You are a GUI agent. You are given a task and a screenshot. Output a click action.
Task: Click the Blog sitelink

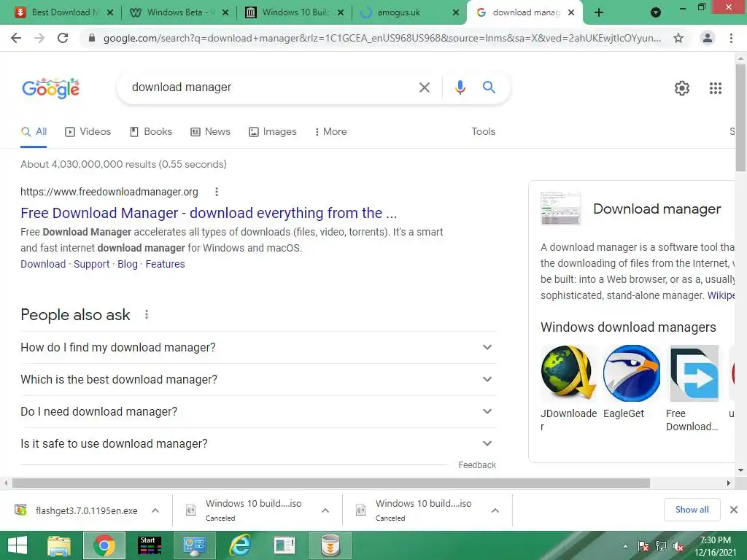click(127, 264)
